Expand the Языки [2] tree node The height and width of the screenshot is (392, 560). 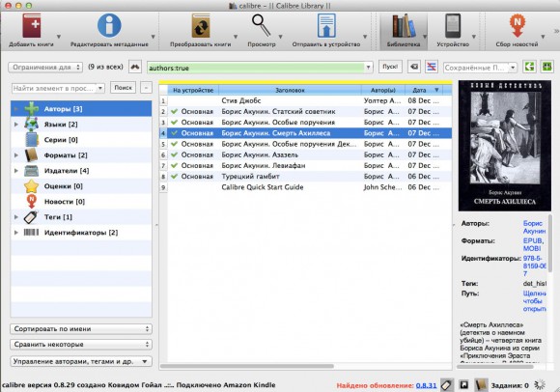(x=16, y=125)
